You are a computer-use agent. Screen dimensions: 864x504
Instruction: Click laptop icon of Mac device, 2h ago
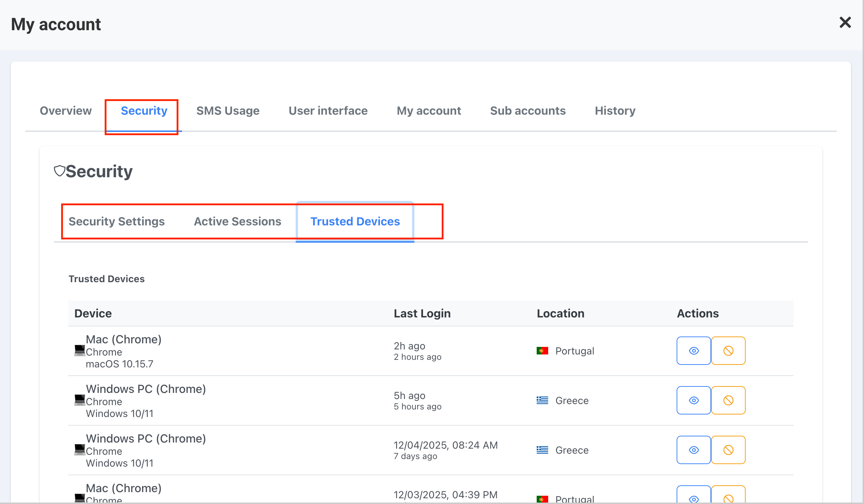click(79, 350)
